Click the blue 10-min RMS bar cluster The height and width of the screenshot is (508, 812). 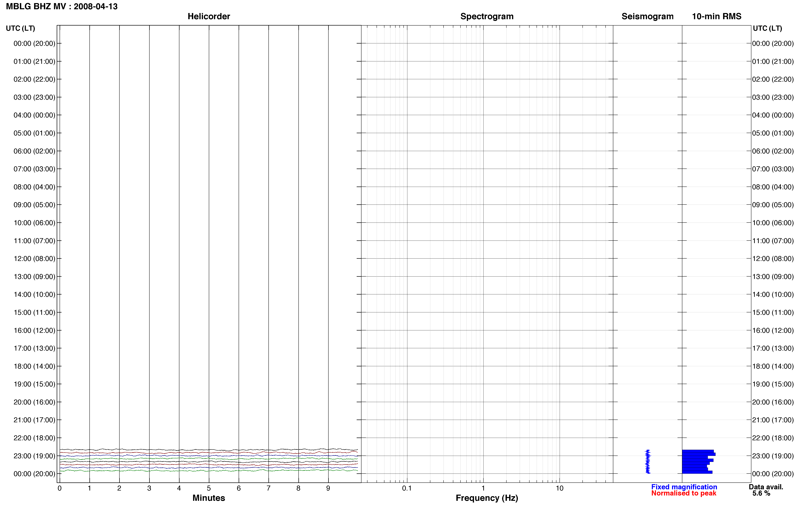tap(698, 462)
